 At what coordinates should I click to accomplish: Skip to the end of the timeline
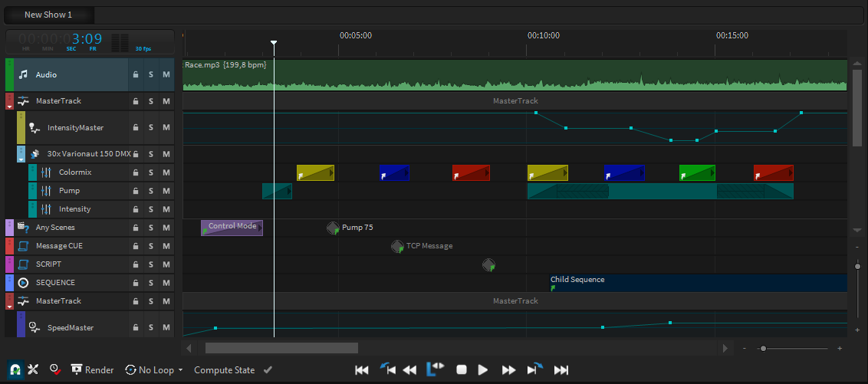[x=561, y=369]
